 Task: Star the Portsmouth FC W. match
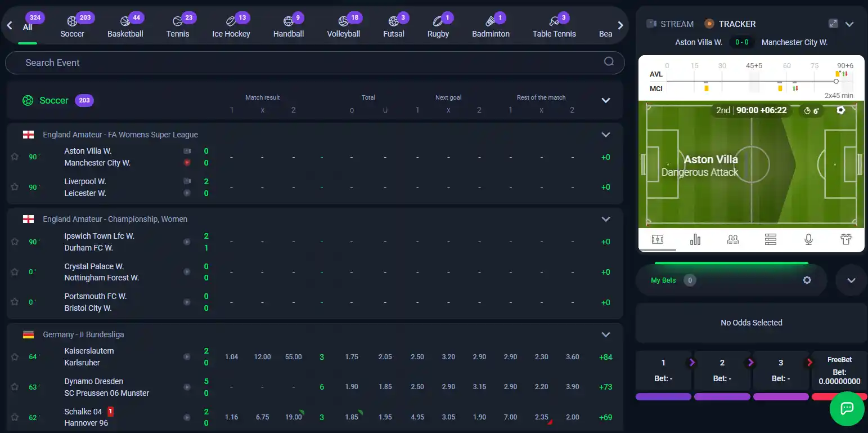(15, 302)
